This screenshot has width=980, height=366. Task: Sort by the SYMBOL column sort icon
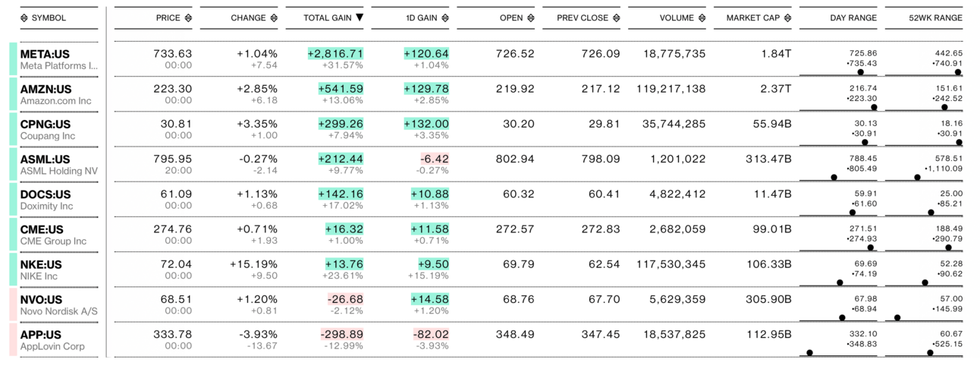tap(24, 17)
